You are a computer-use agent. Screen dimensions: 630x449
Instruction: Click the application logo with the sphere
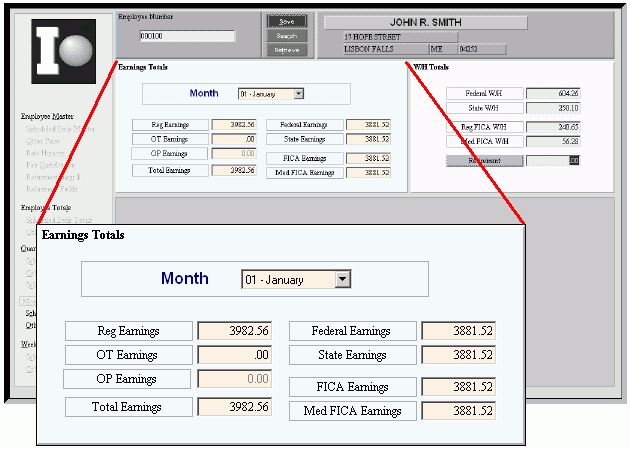[x=64, y=51]
